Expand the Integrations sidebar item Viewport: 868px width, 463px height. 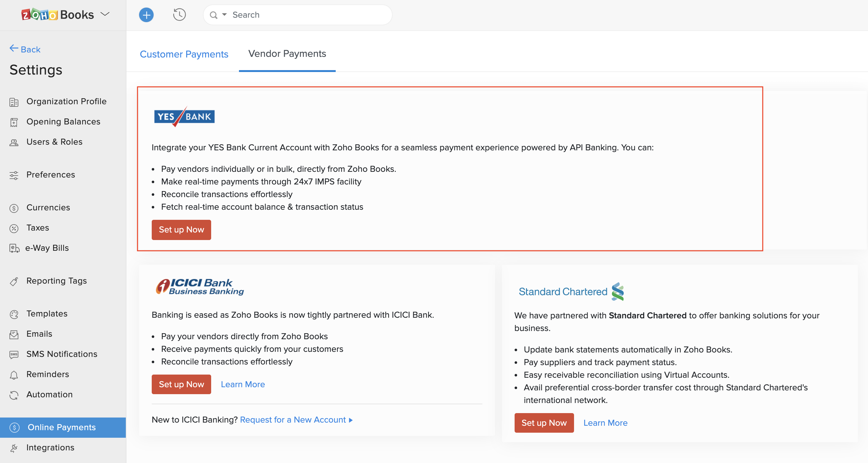[x=50, y=447]
